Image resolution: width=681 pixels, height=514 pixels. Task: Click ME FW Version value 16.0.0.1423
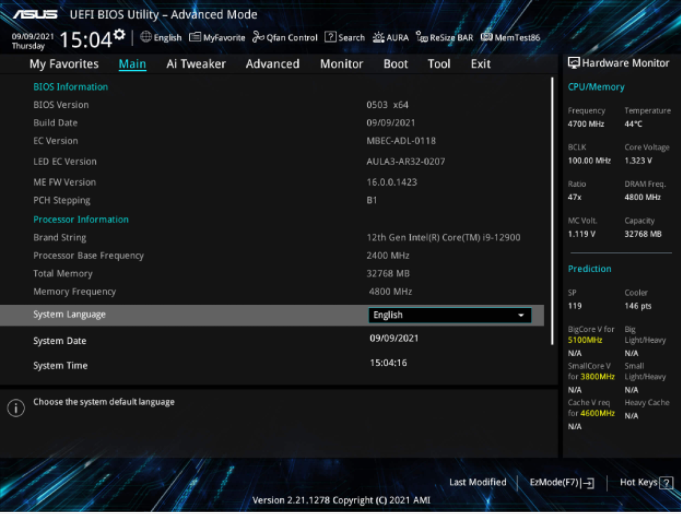(392, 182)
